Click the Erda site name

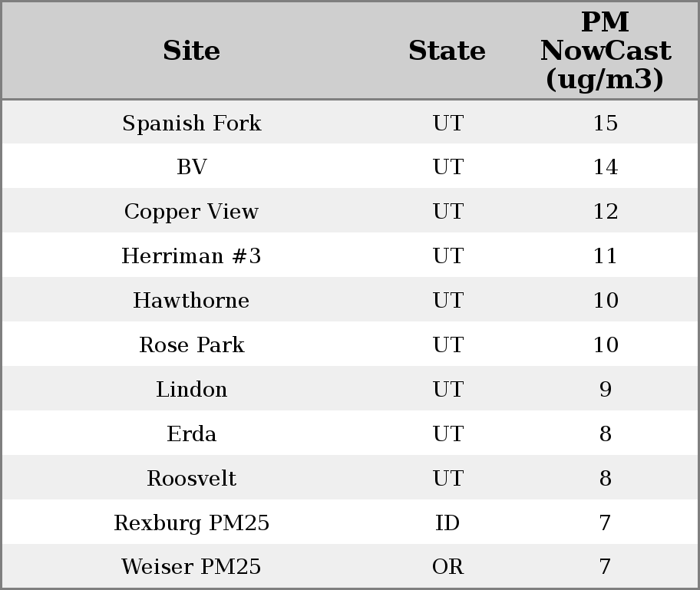point(192,434)
